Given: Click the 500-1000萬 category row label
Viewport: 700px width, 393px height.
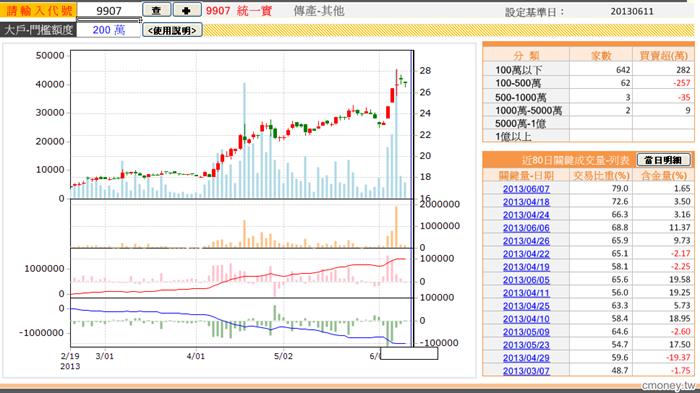Looking at the screenshot, I should 520,97.
